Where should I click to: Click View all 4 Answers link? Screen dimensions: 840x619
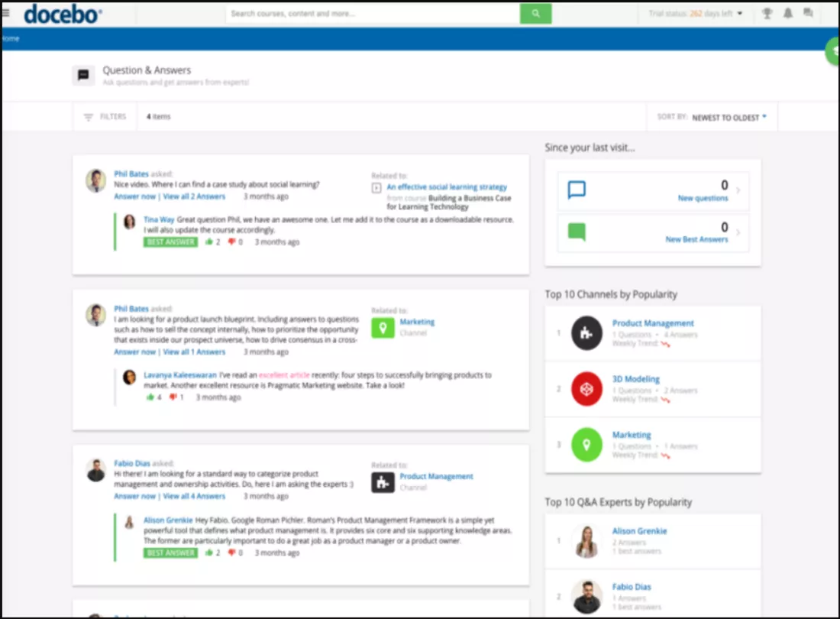pos(194,496)
